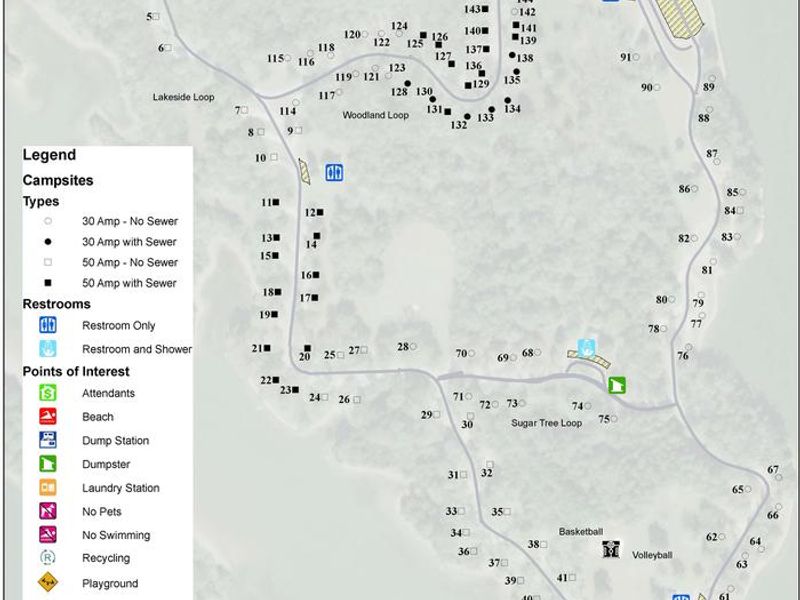This screenshot has width=800, height=600.
Task: Click the Sugar Tree Loop label
Action: tap(547, 423)
